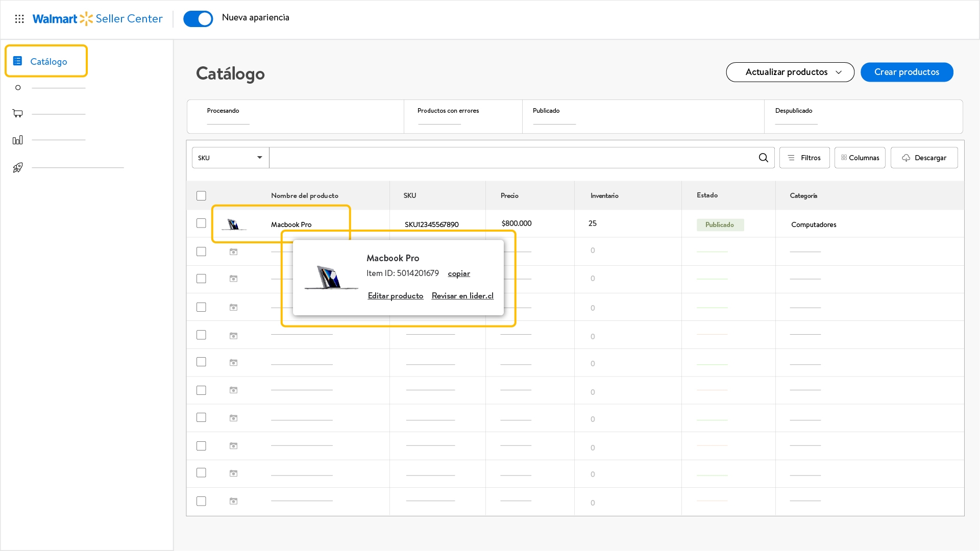Click the circle icon in sidebar
This screenshot has width=980, height=551.
pyautogui.click(x=18, y=88)
